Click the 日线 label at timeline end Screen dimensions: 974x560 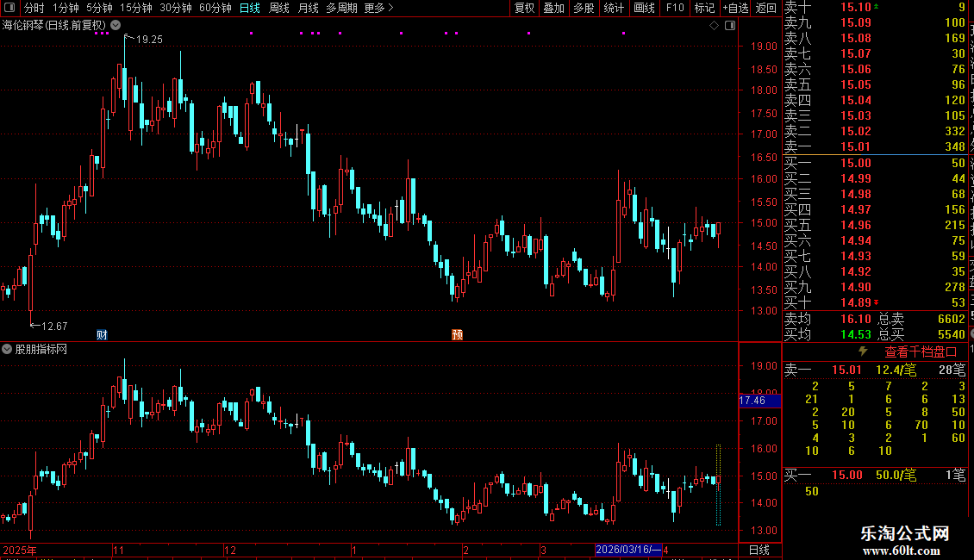click(759, 550)
